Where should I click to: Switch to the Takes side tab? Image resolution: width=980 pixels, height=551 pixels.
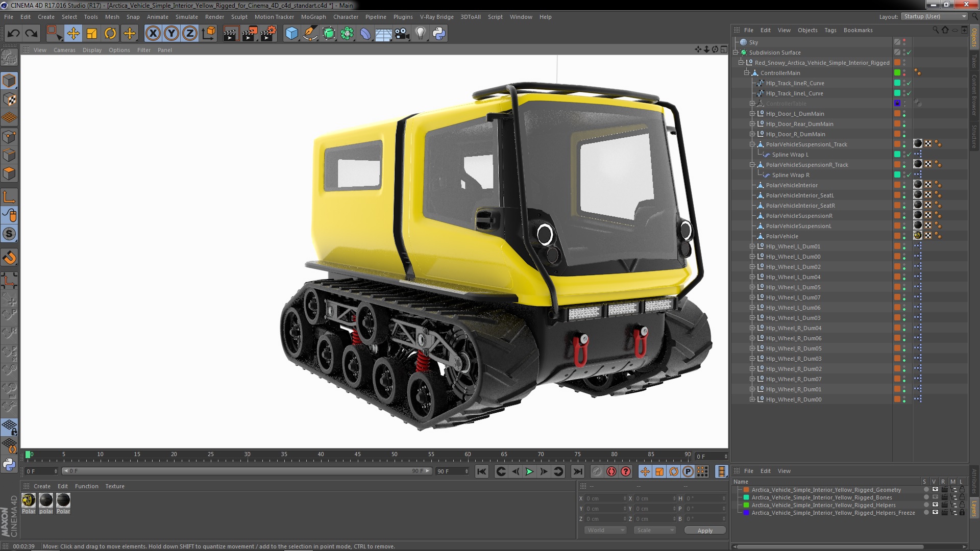coord(974,61)
